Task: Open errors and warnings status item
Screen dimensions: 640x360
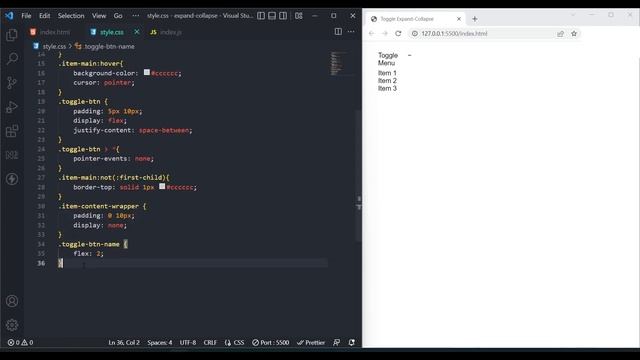Action: pyautogui.click(x=20, y=342)
